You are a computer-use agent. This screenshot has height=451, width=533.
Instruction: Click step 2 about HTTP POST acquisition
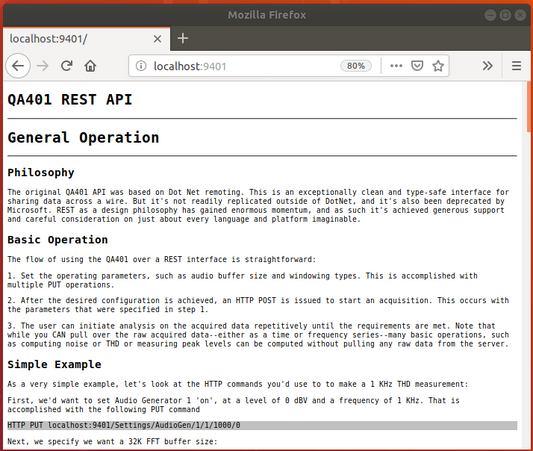(x=258, y=305)
